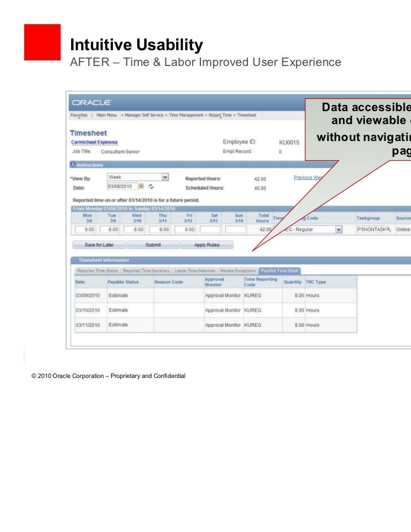
Task: Select the Payable Time Detail tab
Action: (279, 271)
